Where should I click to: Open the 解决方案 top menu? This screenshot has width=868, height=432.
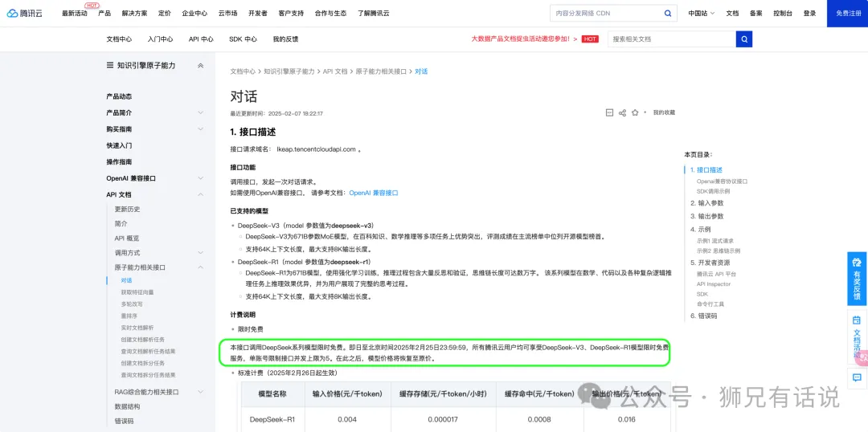pyautogui.click(x=134, y=14)
